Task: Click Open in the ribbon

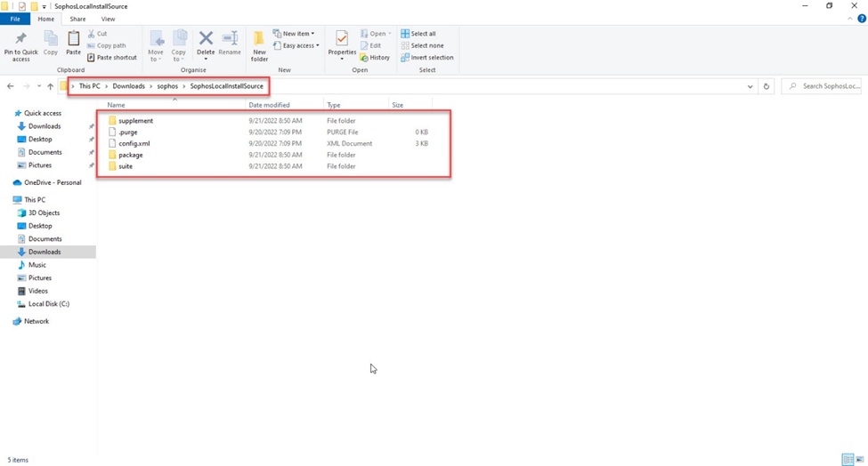Action: [376, 34]
